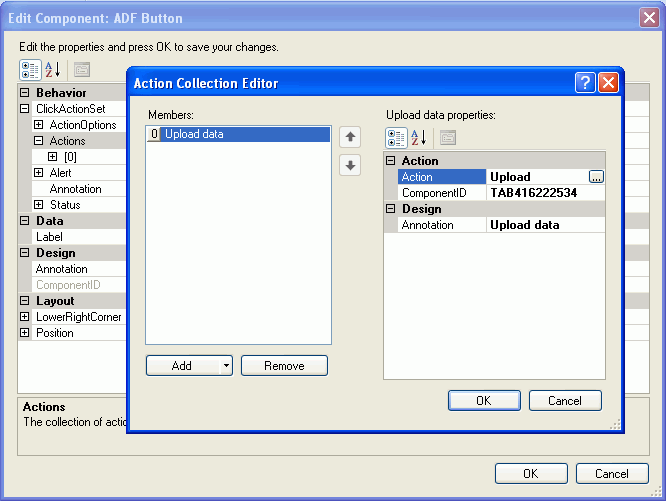Open Action Collection Editor help button
This screenshot has height=501, width=666.
pyautogui.click(x=585, y=82)
